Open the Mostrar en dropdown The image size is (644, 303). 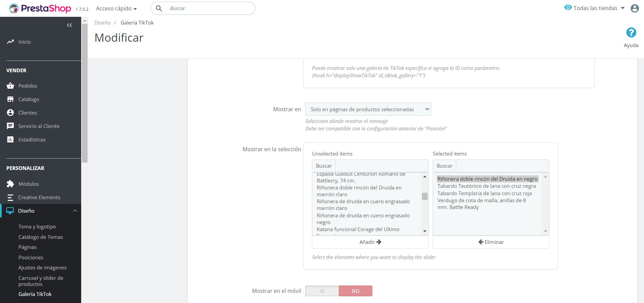coord(368,109)
